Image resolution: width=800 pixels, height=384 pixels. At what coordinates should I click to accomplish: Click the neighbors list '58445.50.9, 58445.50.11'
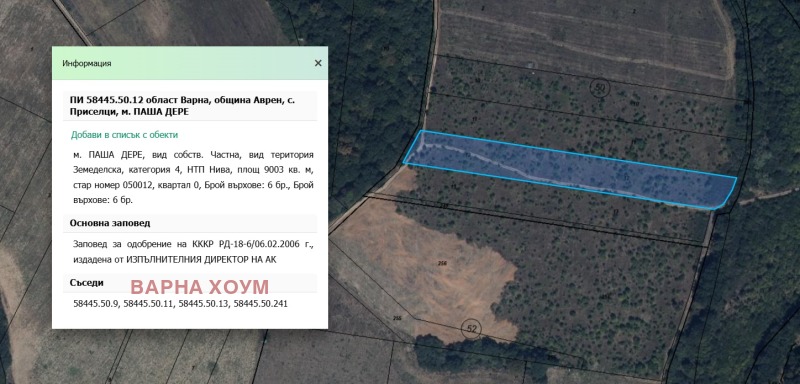click(122, 303)
